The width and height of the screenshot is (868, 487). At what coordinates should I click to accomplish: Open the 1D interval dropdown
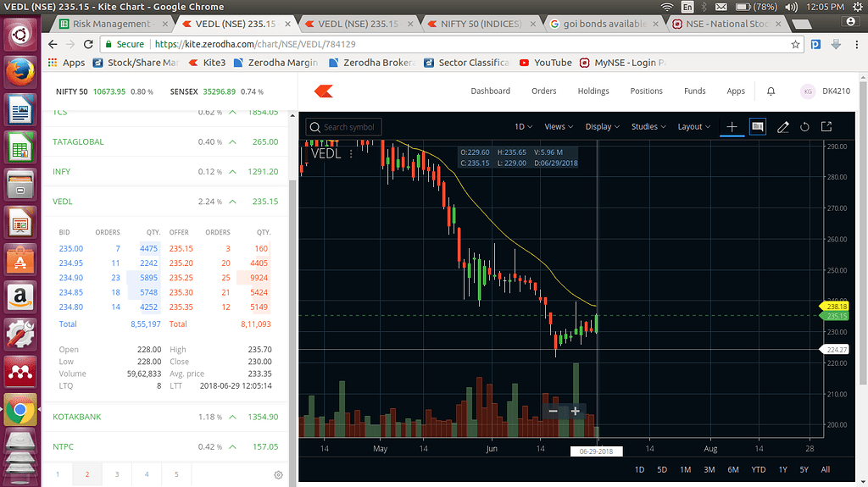point(523,127)
